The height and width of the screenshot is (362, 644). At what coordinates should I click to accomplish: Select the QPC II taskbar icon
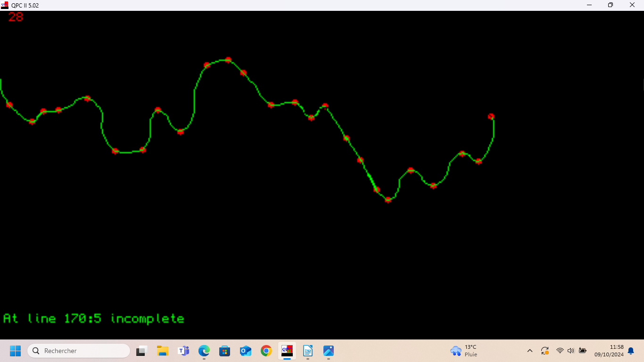287,351
